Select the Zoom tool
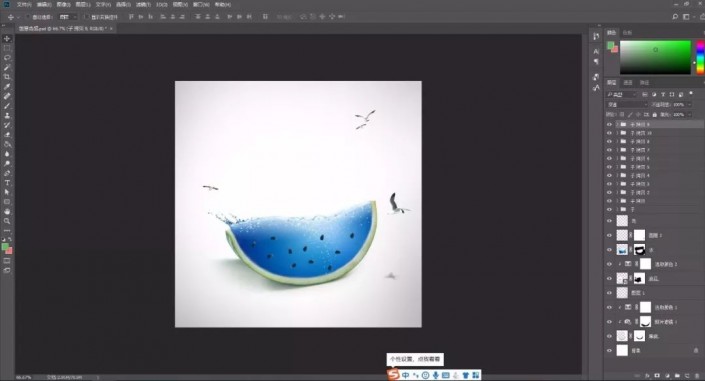This screenshot has width=705, height=381. tap(7, 221)
